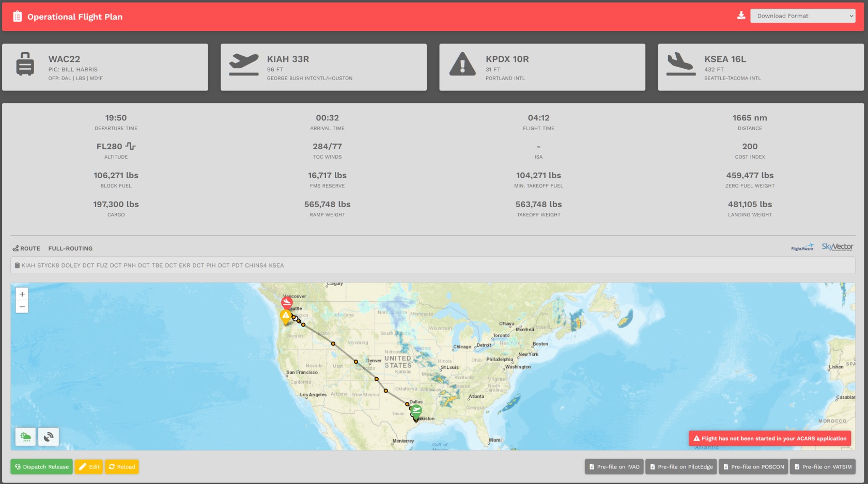The width and height of the screenshot is (868, 484).
Task: Click the clipboard icon in the red header
Action: click(x=17, y=16)
